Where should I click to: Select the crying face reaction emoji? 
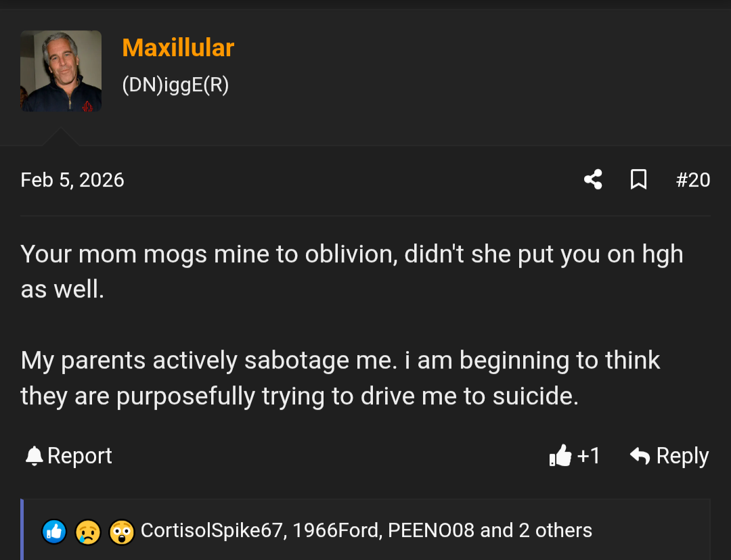pyautogui.click(x=88, y=532)
